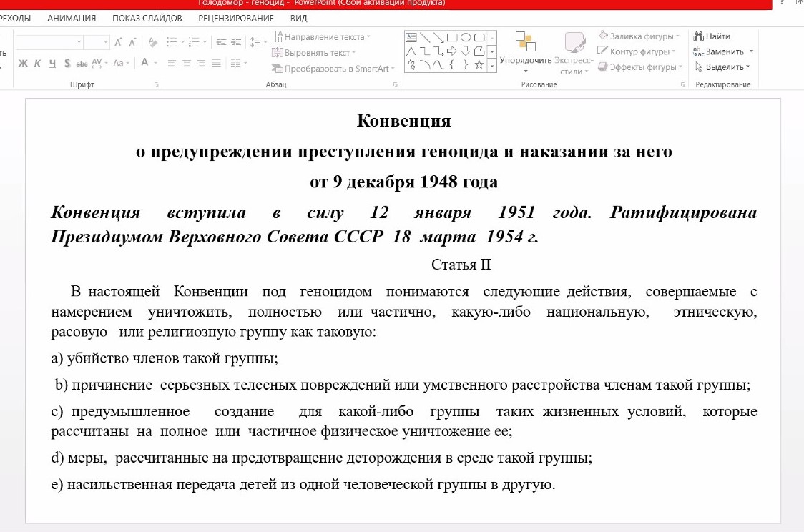
Task: Select the elbow arrow connector shape
Action: click(x=438, y=51)
